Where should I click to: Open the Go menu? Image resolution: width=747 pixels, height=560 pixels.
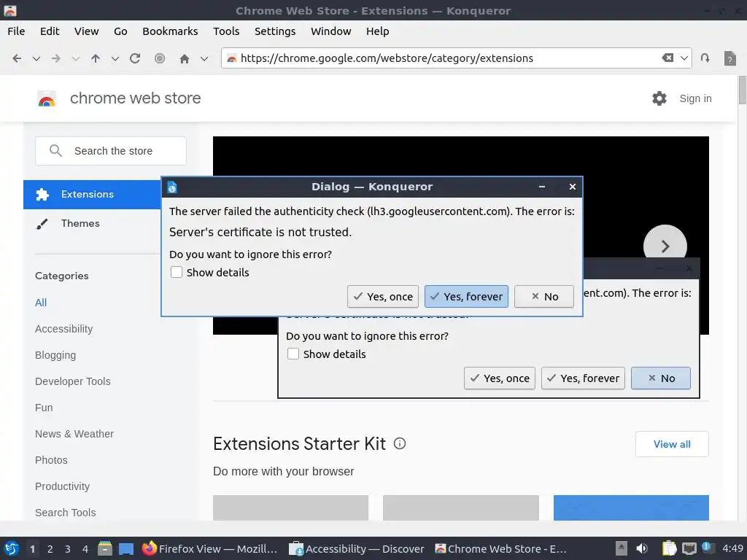pos(120,31)
